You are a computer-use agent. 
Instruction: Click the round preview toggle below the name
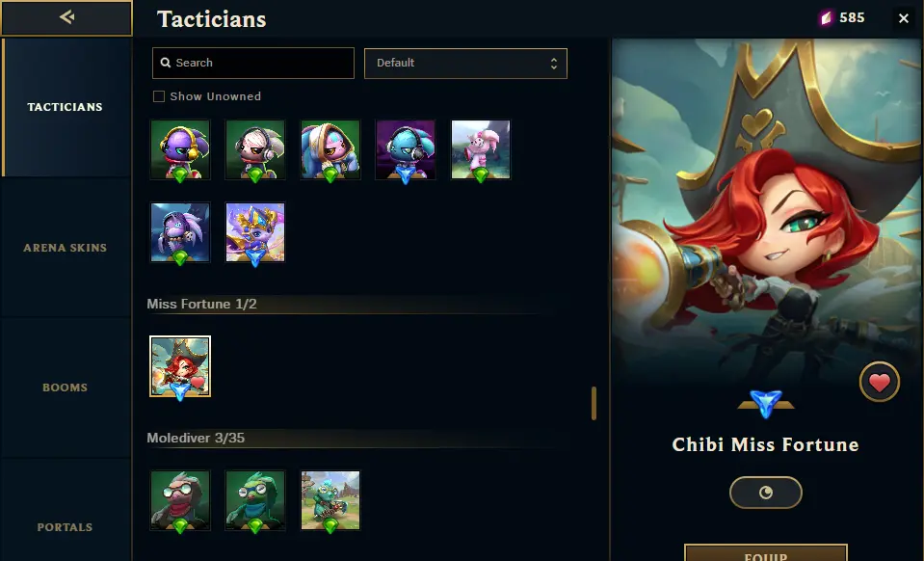tap(765, 492)
